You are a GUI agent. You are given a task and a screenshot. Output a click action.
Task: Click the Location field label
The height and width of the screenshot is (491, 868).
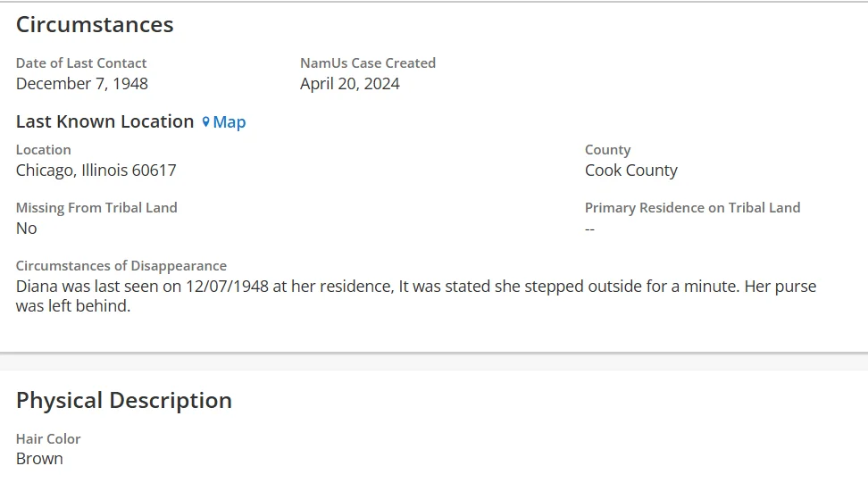click(44, 150)
